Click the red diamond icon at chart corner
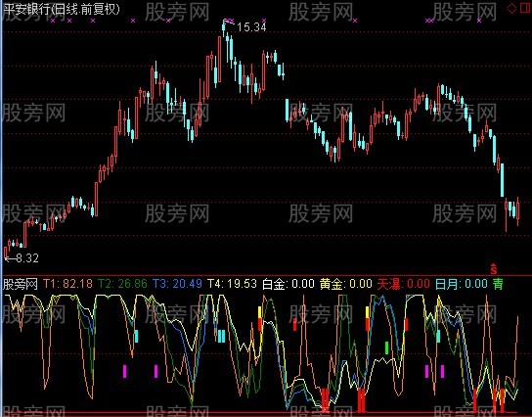532x417 pixels. (x=511, y=8)
